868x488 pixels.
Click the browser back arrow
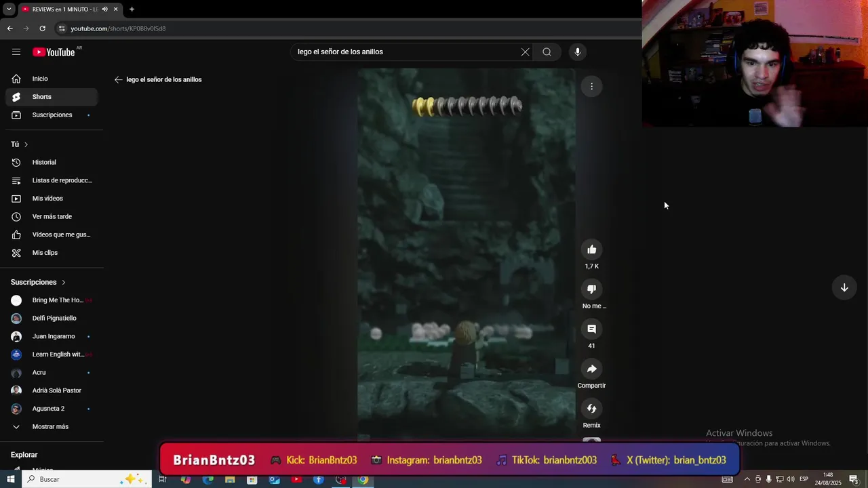(x=9, y=28)
